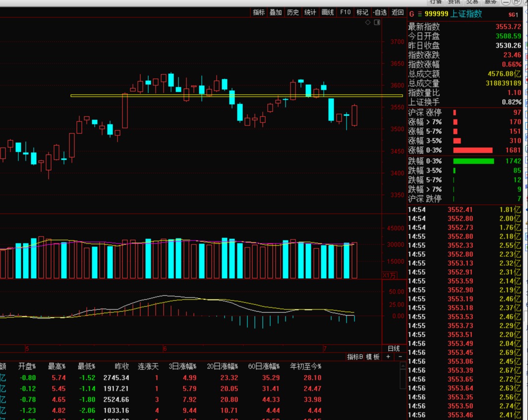Click the SG1 badge in the index header

point(513,15)
